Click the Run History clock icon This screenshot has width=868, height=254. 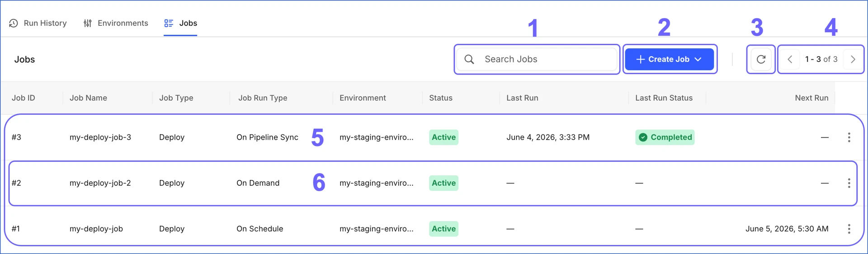click(x=14, y=23)
